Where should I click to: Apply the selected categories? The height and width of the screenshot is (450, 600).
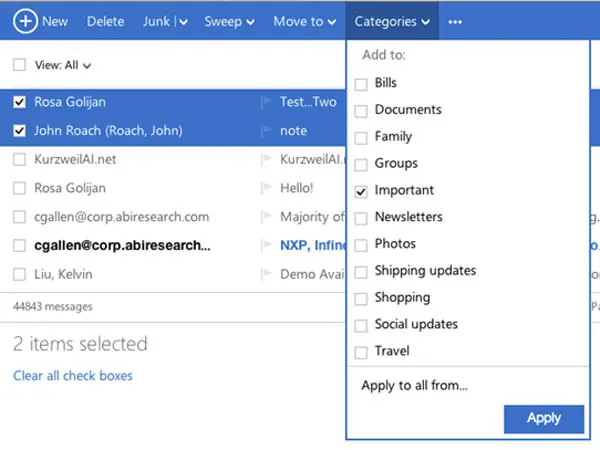(x=544, y=419)
